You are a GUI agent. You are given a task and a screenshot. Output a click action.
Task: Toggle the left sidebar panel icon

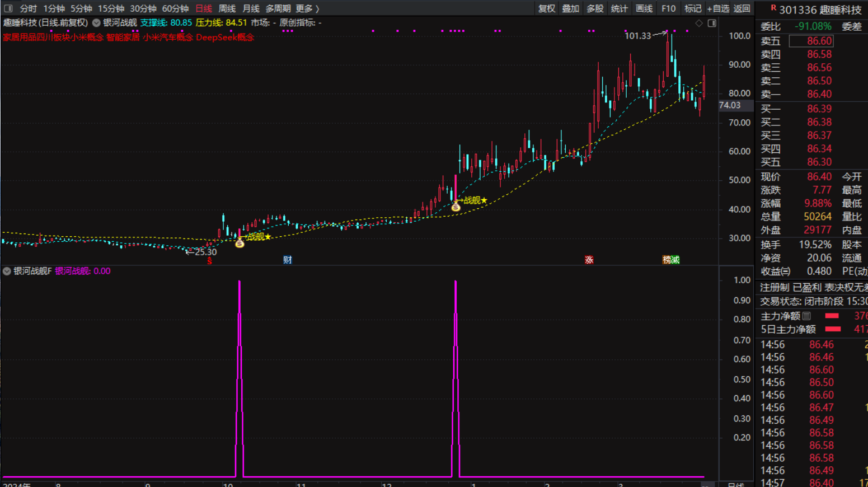point(8,8)
